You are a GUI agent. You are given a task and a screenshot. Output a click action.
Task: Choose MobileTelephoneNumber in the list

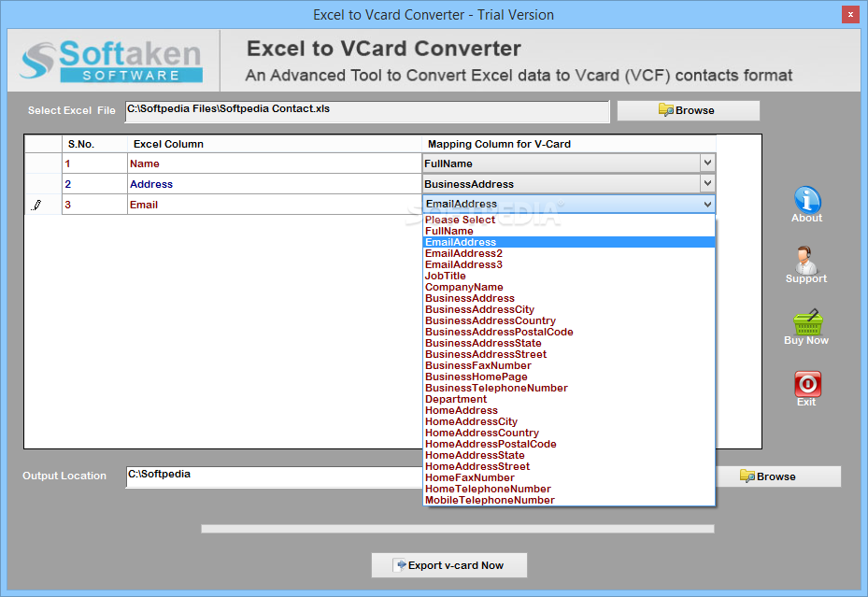coord(569,500)
